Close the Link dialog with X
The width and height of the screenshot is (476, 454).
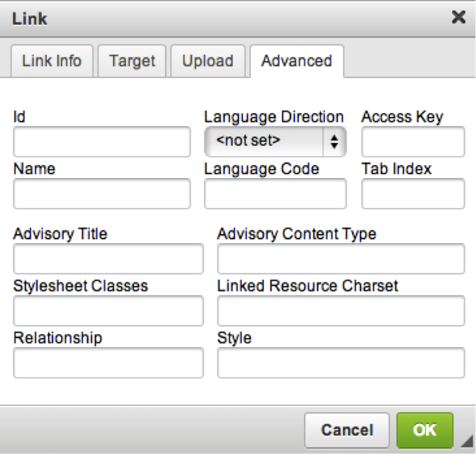tap(459, 17)
